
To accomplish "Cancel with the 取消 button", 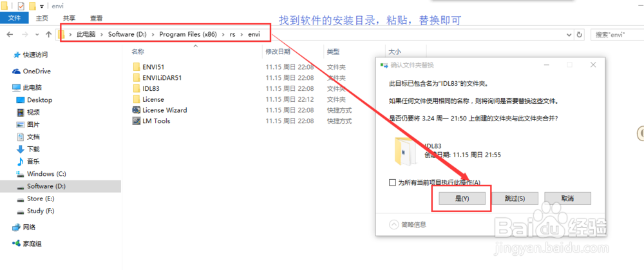I will pyautogui.click(x=567, y=198).
